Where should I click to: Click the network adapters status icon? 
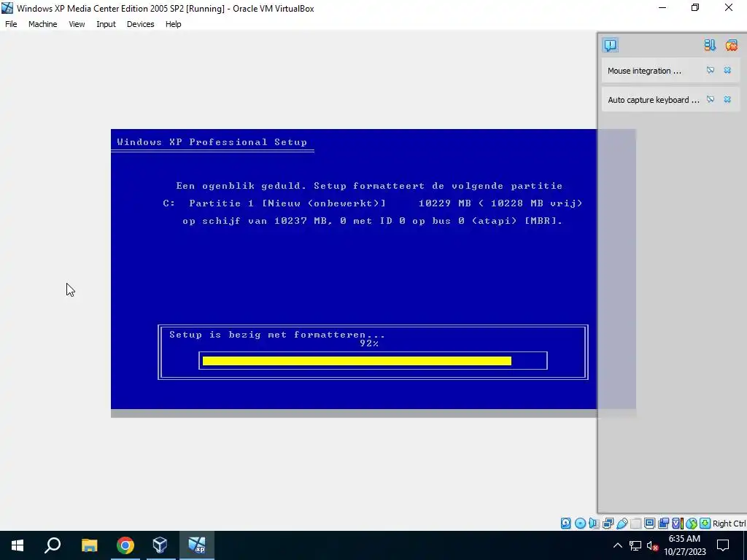click(608, 524)
